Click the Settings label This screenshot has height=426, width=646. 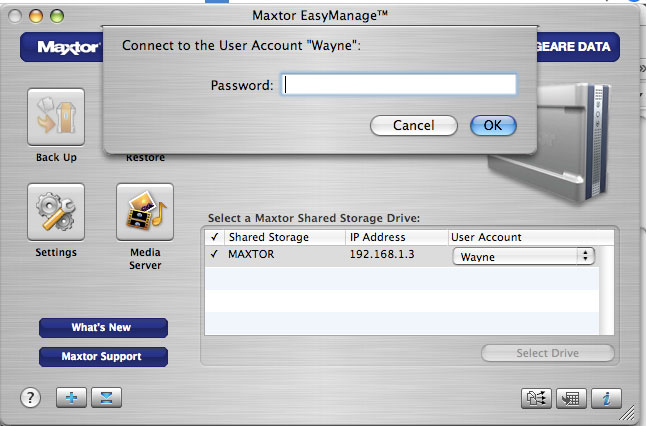(56, 252)
